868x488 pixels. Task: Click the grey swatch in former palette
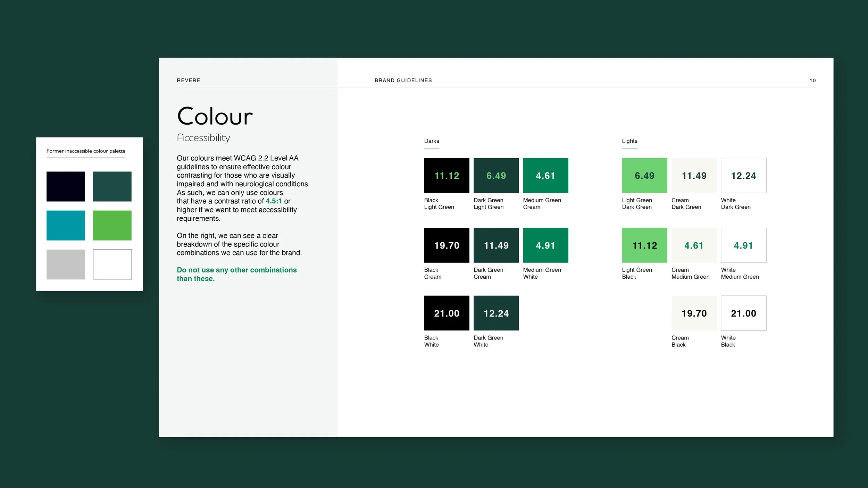click(x=66, y=264)
